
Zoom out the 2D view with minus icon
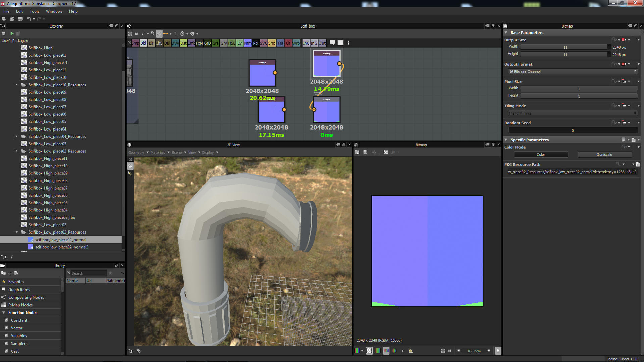[459, 351]
